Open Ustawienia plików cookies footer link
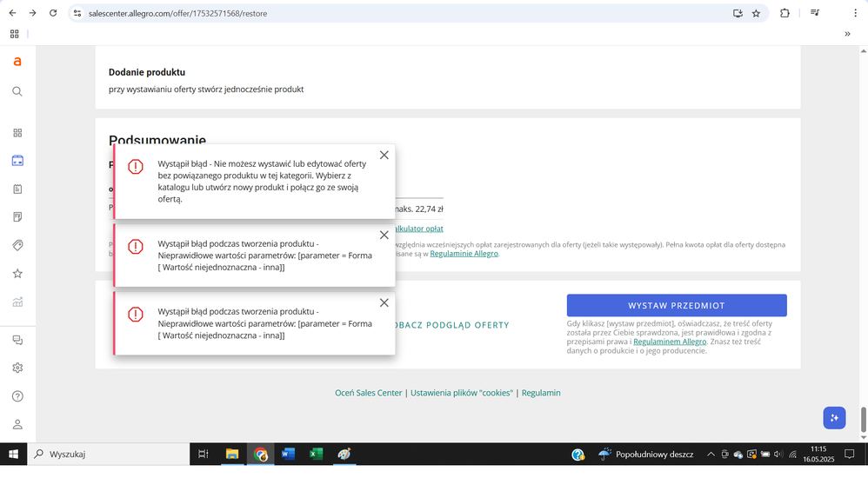The image size is (868, 478). pyautogui.click(x=462, y=393)
